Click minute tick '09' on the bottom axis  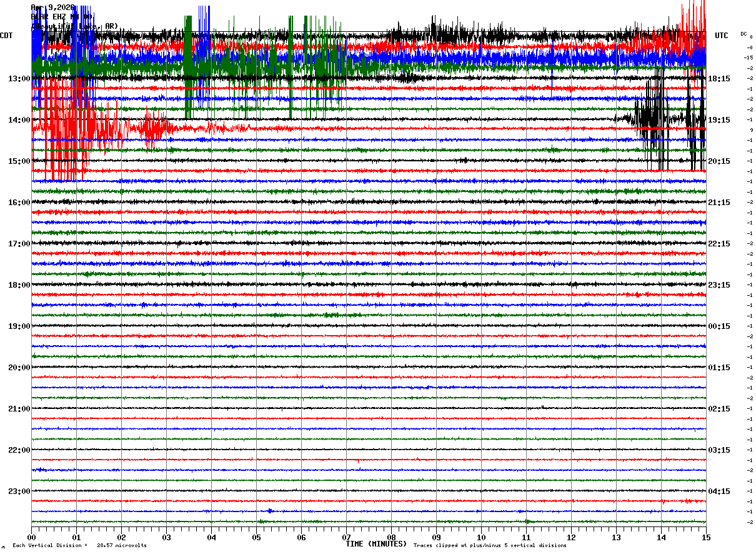click(437, 537)
